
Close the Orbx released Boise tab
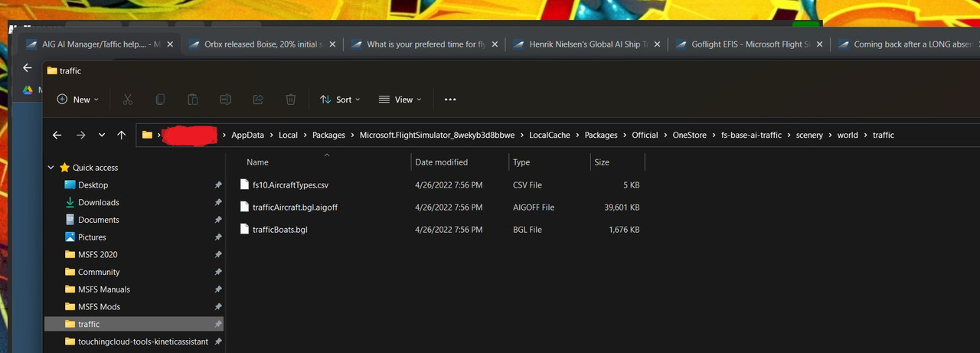(332, 44)
